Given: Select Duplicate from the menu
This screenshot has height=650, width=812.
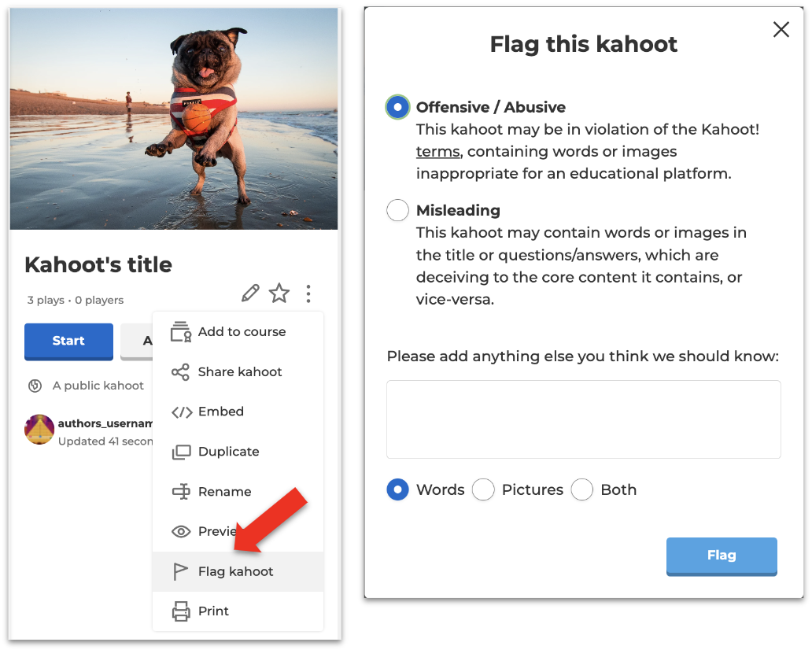Looking at the screenshot, I should (x=228, y=452).
